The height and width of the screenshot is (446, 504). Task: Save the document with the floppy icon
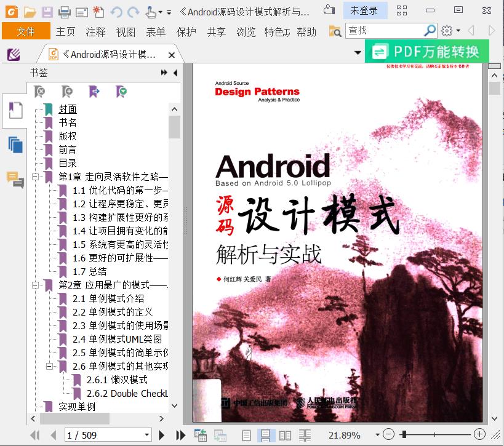[x=47, y=12]
